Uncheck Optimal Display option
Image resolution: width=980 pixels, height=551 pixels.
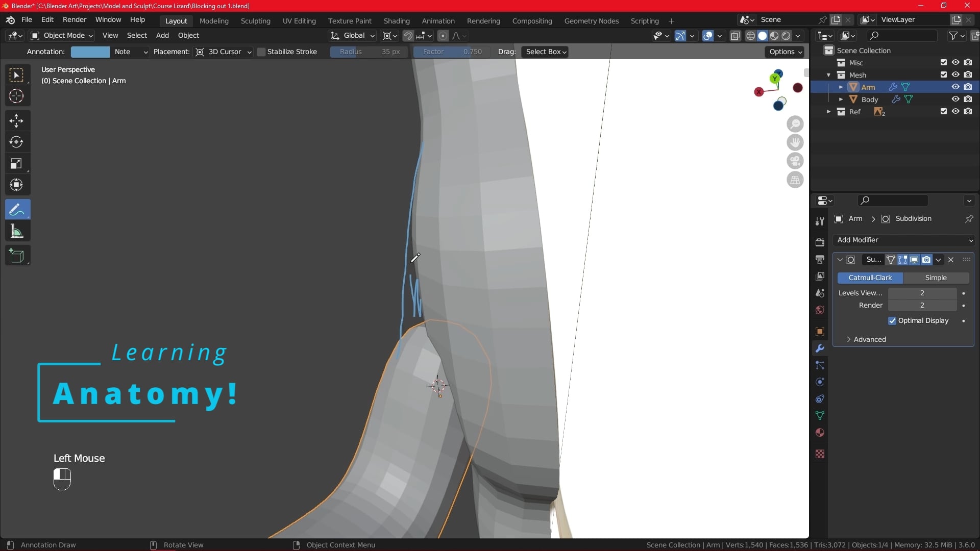pyautogui.click(x=892, y=321)
